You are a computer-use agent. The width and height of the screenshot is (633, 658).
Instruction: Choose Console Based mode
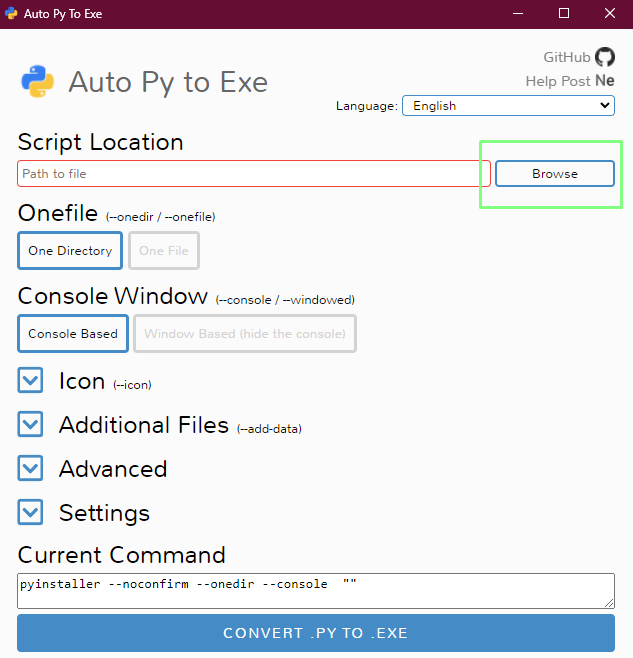pos(73,334)
